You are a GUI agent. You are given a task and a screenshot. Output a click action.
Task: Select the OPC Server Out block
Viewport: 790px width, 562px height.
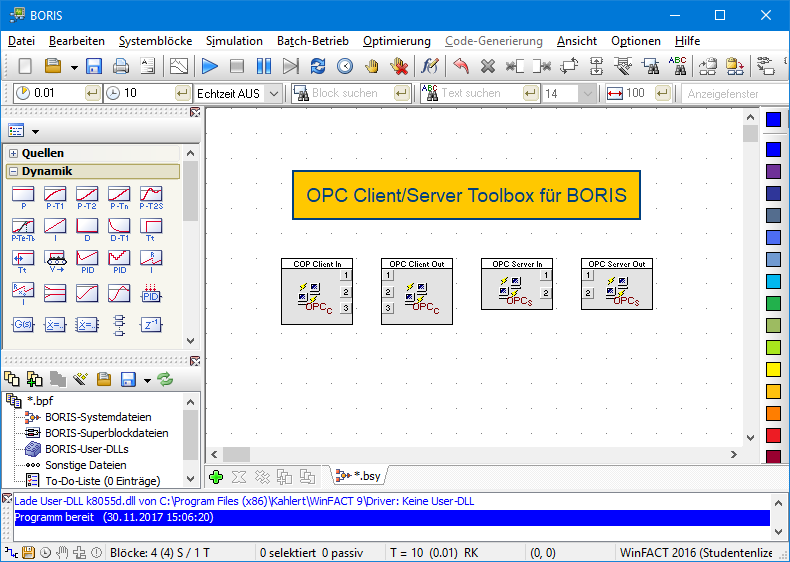617,284
